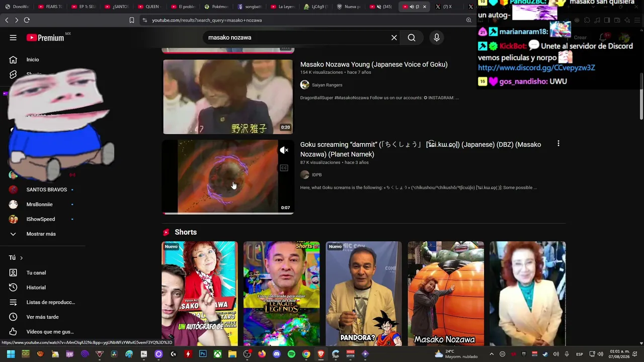Open the weather widget showing 24°C
This screenshot has height=362, width=644.
(456, 354)
